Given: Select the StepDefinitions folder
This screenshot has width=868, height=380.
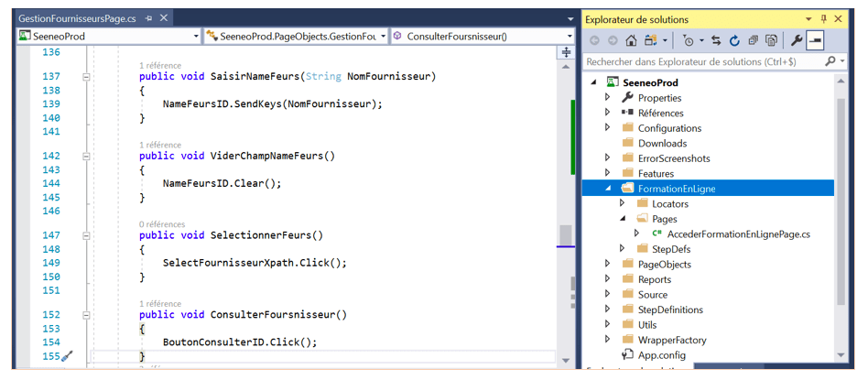Looking at the screenshot, I should [670, 309].
